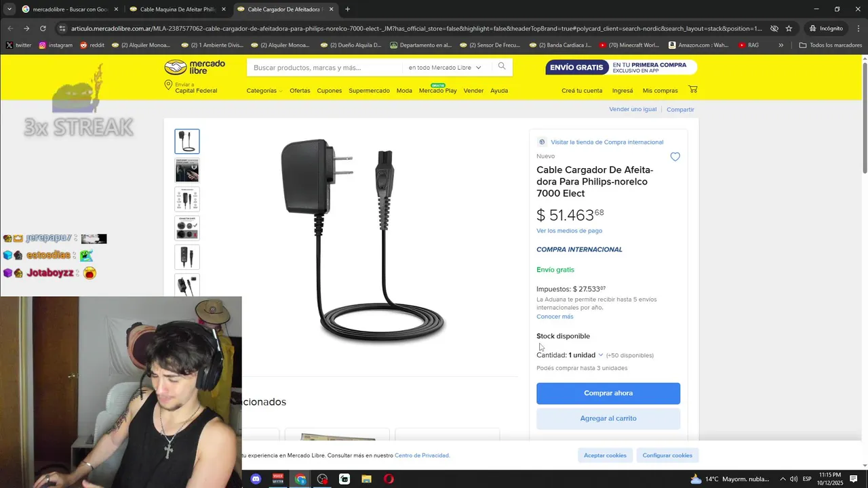Focus the product search input field
The image size is (868, 488).
324,68
